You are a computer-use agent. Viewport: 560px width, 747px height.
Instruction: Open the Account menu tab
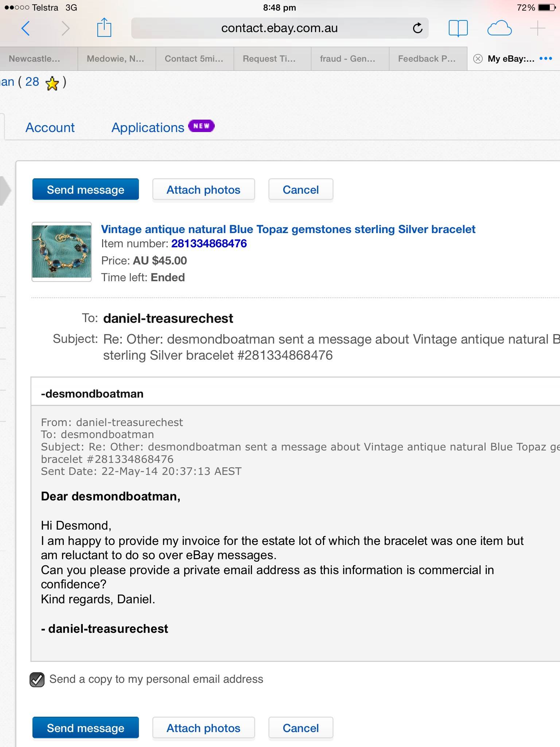(x=50, y=128)
